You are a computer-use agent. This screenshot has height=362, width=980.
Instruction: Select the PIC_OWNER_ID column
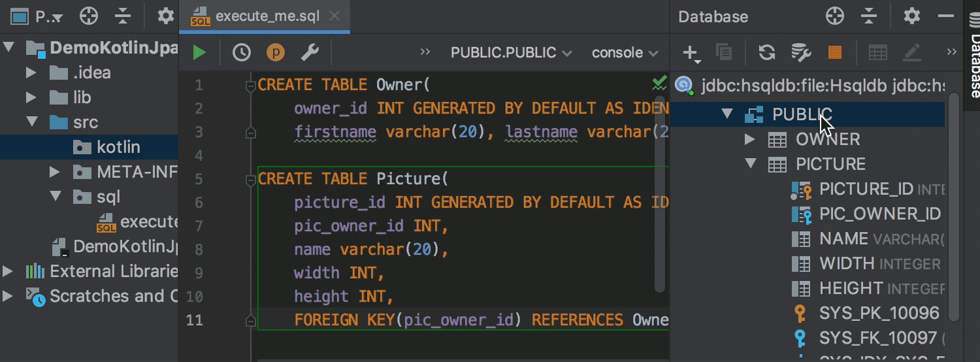pyautogui.click(x=879, y=214)
